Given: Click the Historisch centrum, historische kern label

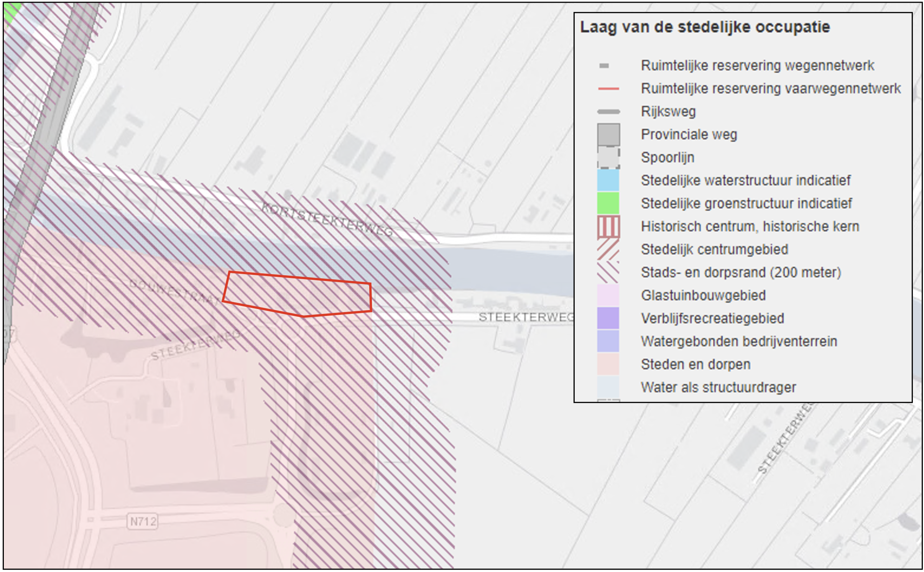Looking at the screenshot, I should (750, 226).
